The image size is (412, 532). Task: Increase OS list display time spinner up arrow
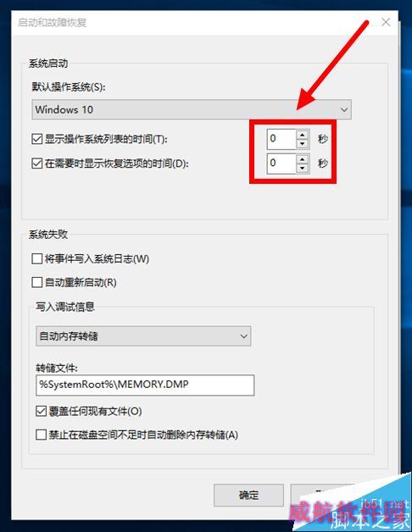point(302,135)
